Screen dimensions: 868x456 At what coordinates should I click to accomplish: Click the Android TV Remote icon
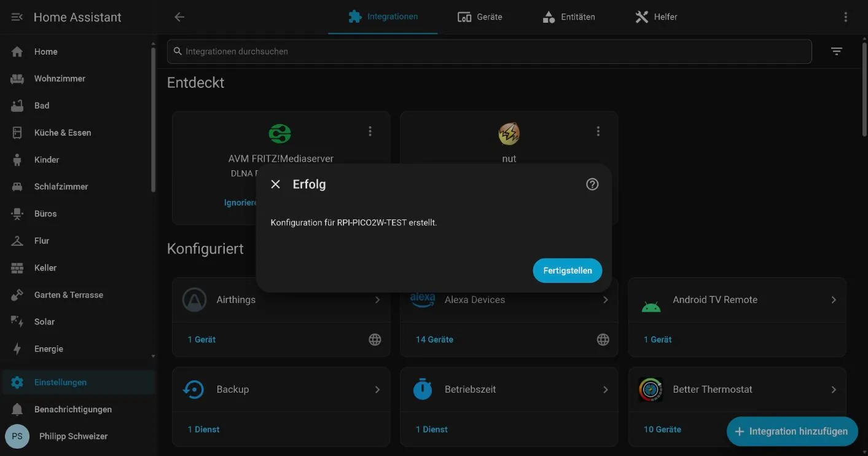click(x=651, y=305)
